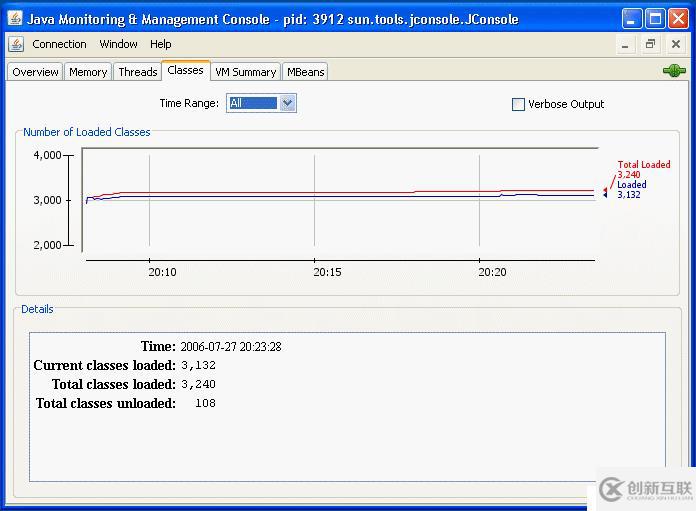
Task: Click the red 3,240 legend value
Action: 629,174
